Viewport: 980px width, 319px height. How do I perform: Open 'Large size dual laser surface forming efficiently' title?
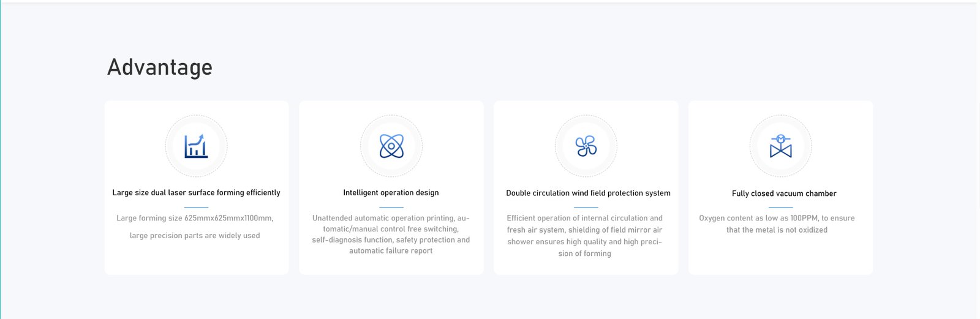click(196, 193)
